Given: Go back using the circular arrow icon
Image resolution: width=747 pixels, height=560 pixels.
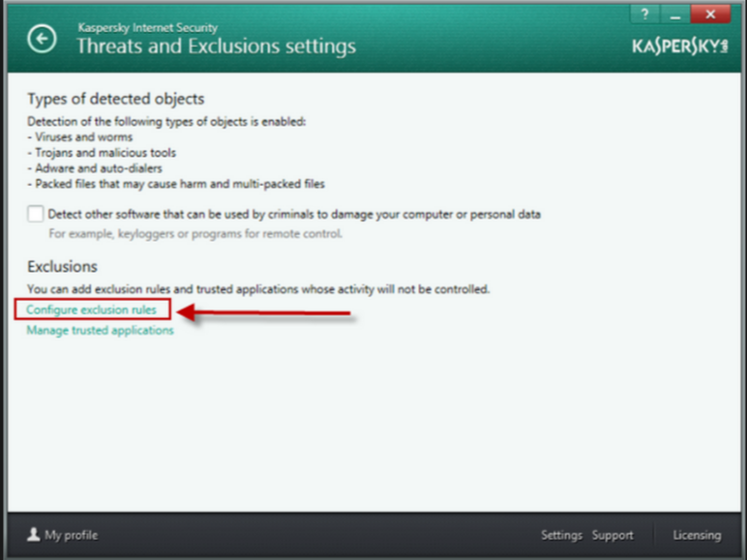Looking at the screenshot, I should coord(42,39).
